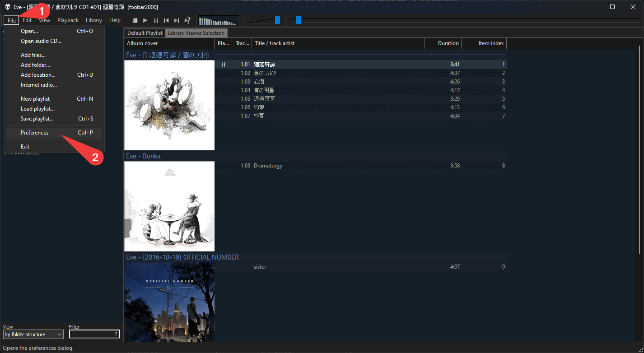Screen dimensions: 644x353
Task: Skip to the next track
Action: [x=177, y=20]
